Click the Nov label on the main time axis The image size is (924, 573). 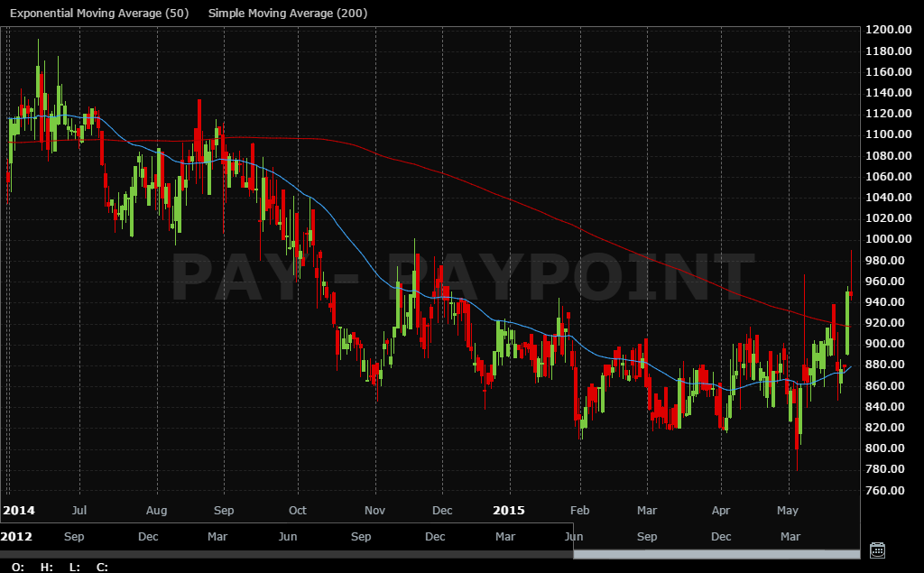(374, 510)
